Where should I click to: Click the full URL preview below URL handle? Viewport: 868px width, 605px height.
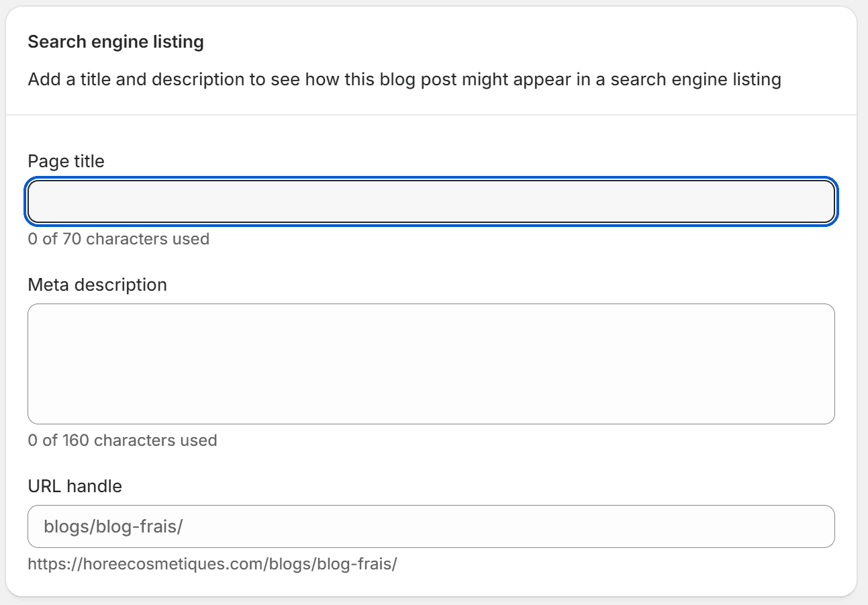212,564
